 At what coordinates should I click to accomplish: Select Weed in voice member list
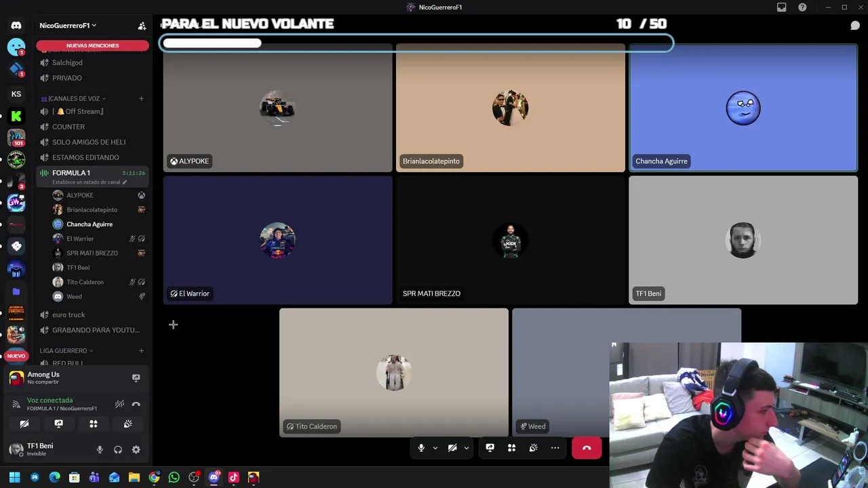99,296
